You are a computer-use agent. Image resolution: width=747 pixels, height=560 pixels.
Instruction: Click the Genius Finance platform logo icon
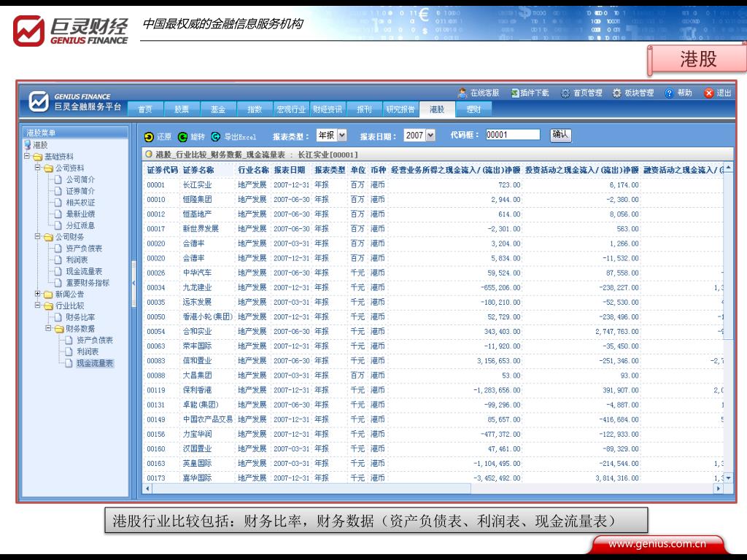[x=39, y=101]
